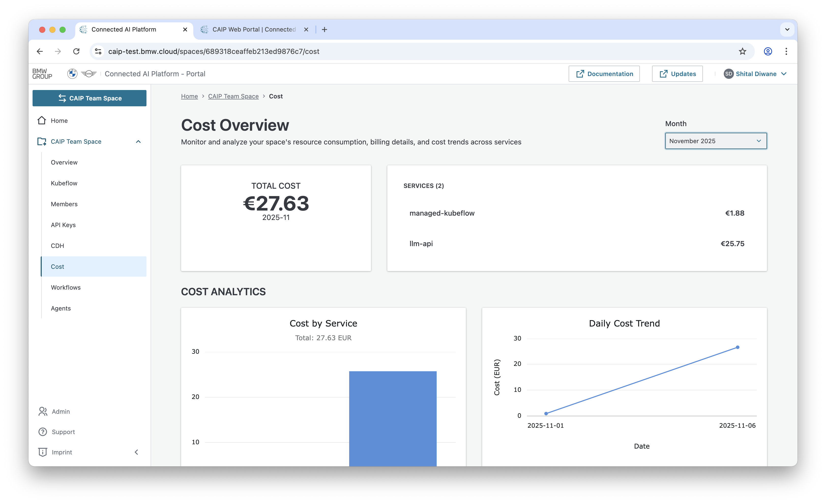Click the Admin users icon
This screenshot has width=826, height=504.
(x=43, y=411)
